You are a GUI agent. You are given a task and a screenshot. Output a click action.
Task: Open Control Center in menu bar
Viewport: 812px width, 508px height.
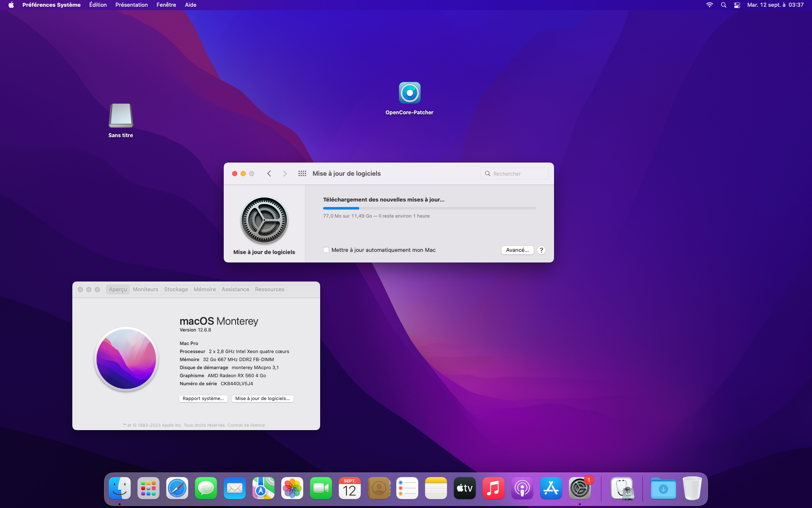[x=737, y=5]
